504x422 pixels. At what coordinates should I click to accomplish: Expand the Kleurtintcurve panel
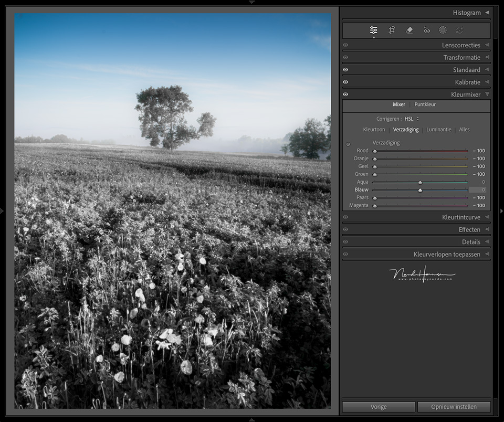point(487,217)
